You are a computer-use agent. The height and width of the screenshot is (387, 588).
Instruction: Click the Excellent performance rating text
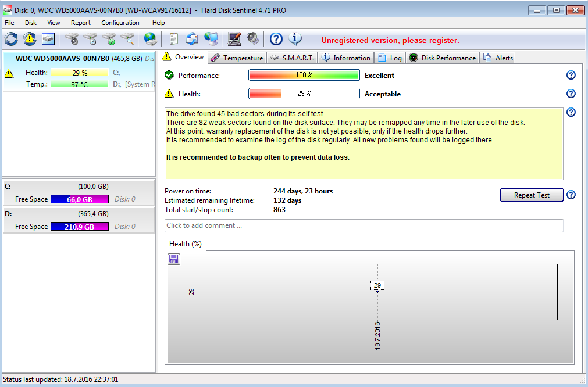(x=380, y=76)
